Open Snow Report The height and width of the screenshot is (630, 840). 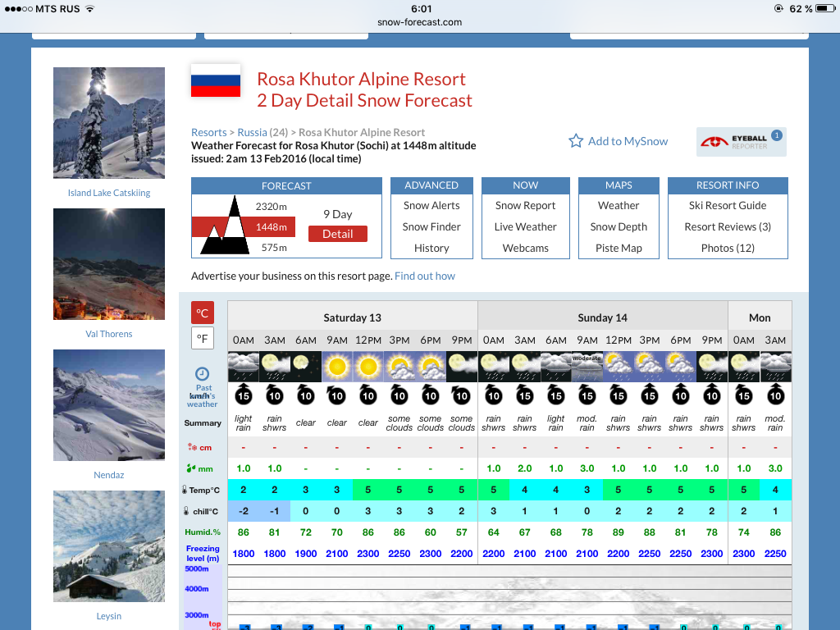pyautogui.click(x=526, y=205)
